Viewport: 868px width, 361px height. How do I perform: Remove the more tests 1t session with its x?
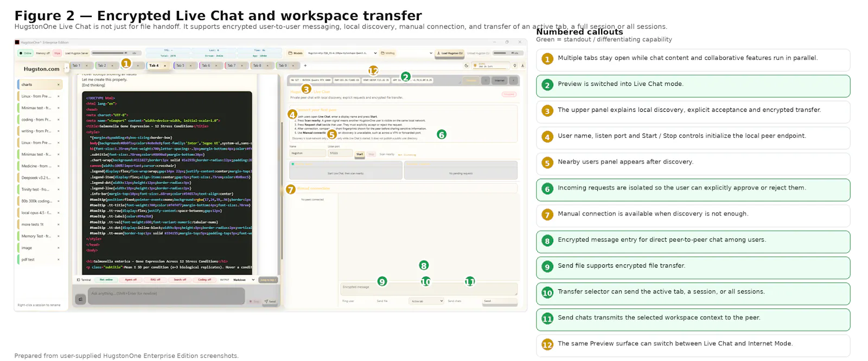pyautogui.click(x=59, y=224)
